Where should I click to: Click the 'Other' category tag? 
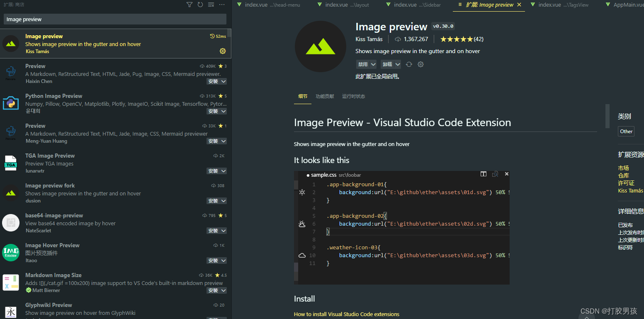pos(626,131)
